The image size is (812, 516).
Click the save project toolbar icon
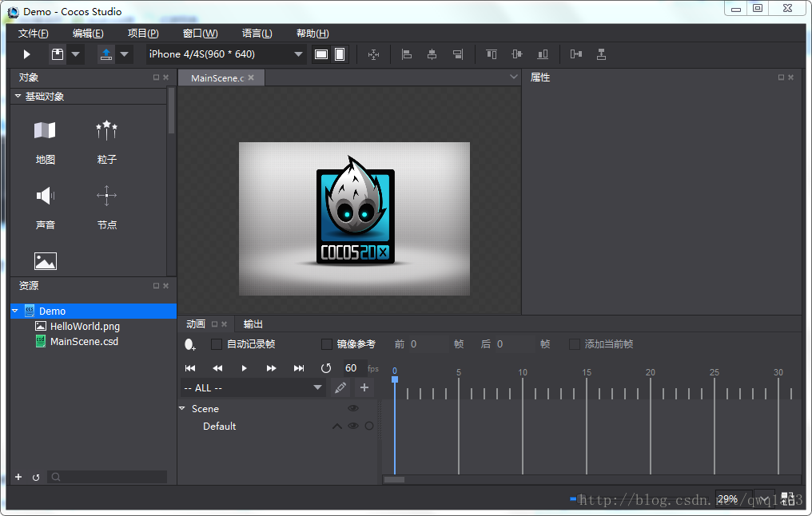[x=58, y=54]
